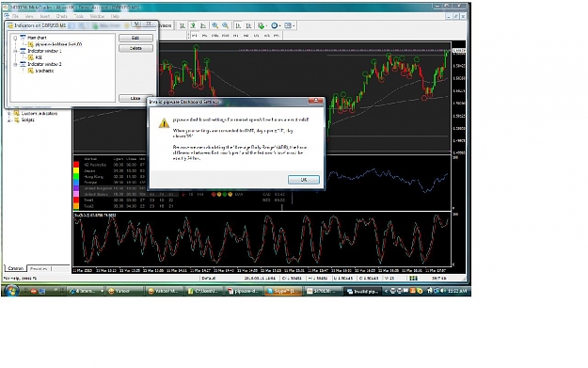The height and width of the screenshot is (368, 588).
Task: Expand hidden system tray icons chevron
Action: point(387,291)
